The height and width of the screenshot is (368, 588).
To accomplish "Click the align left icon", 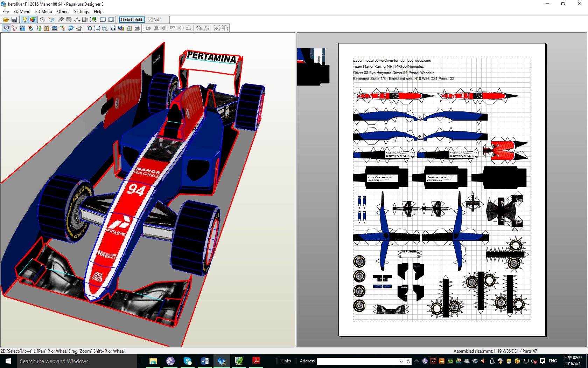I will point(148,28).
